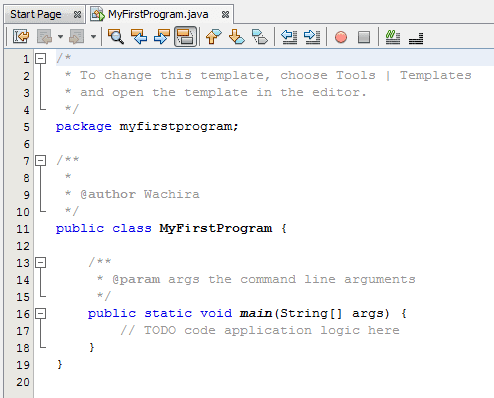Click the Forward navigation icon
The image size is (494, 398).
pyautogui.click(x=77, y=36)
